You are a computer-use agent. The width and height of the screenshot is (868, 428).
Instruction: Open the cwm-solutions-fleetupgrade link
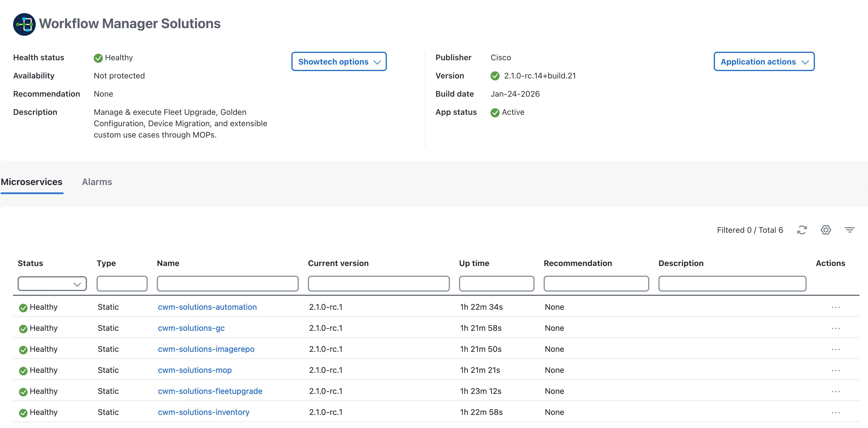(210, 391)
